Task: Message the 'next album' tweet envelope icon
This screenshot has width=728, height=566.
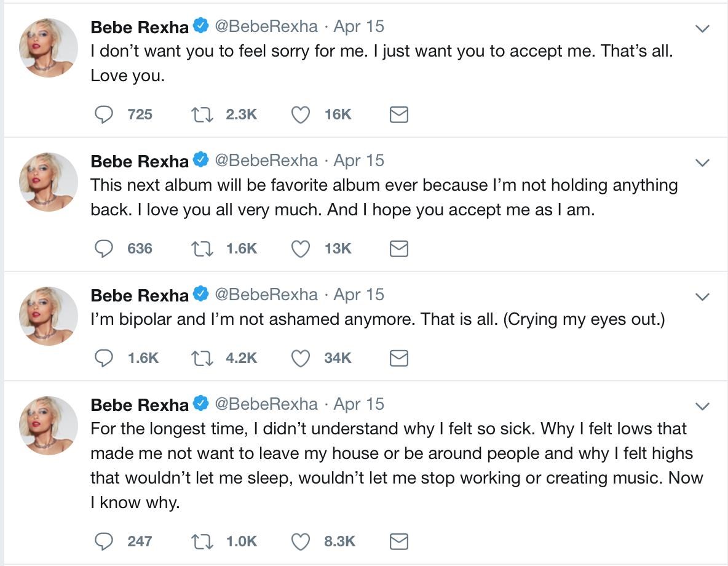Action: 399,249
